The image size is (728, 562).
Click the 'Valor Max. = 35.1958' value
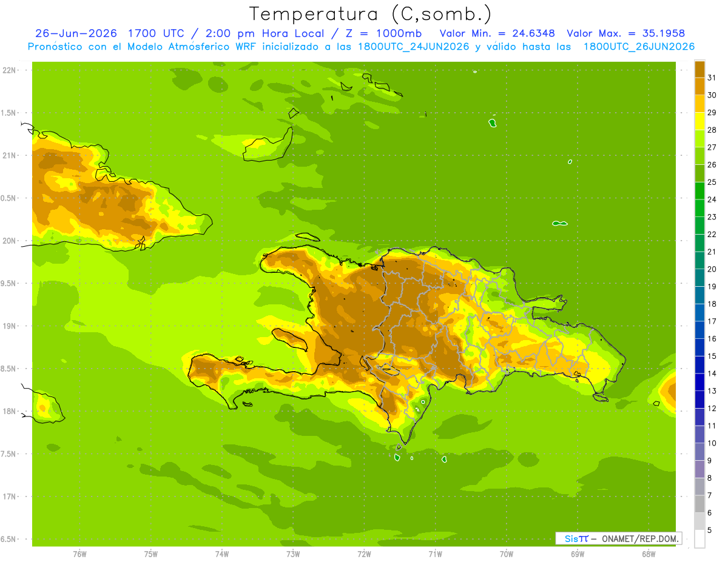[626, 33]
